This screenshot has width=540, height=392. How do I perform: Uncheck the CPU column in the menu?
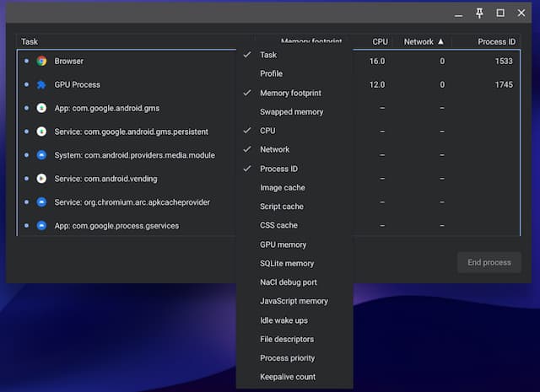pyautogui.click(x=267, y=131)
